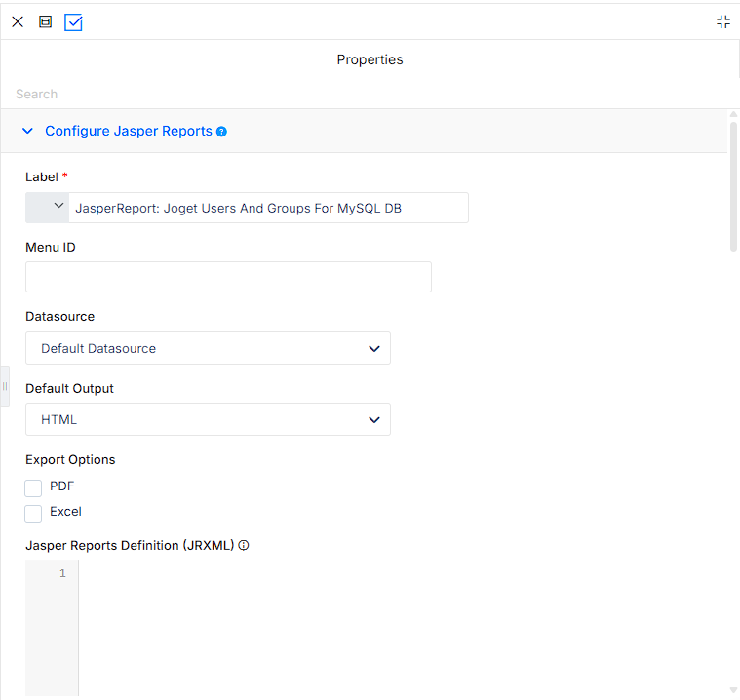Enable the Excel export option
Screen dimensions: 740x700
click(x=33, y=514)
